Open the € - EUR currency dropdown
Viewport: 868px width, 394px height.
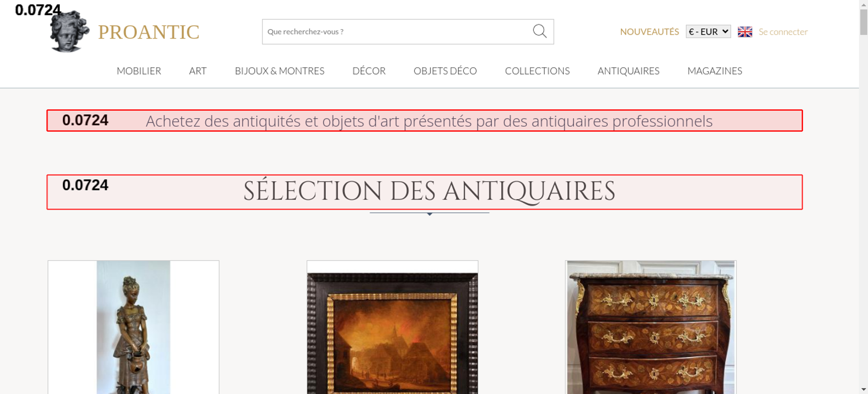coord(708,32)
